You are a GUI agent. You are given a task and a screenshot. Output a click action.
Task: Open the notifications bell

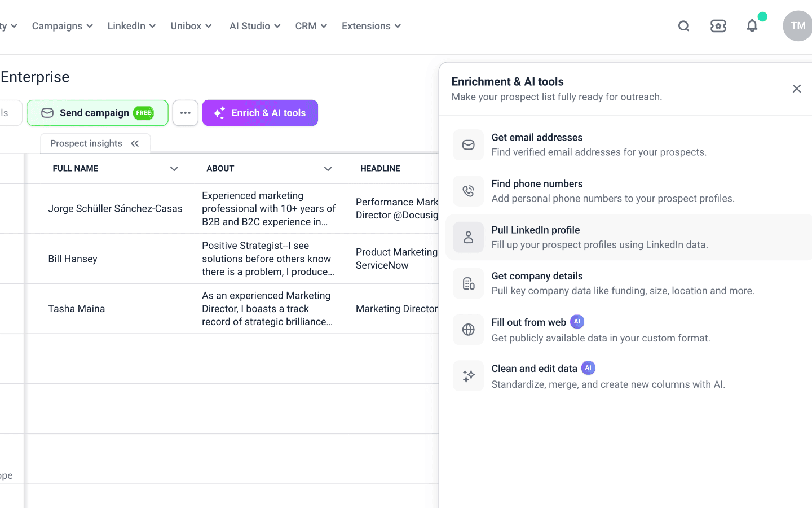coord(752,25)
